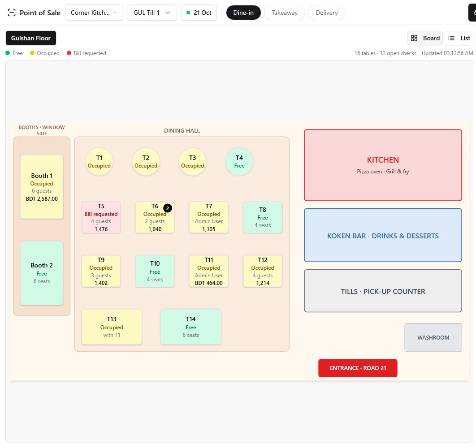The width and height of the screenshot is (476, 448).
Task: Select free table T10
Action: pos(155,271)
